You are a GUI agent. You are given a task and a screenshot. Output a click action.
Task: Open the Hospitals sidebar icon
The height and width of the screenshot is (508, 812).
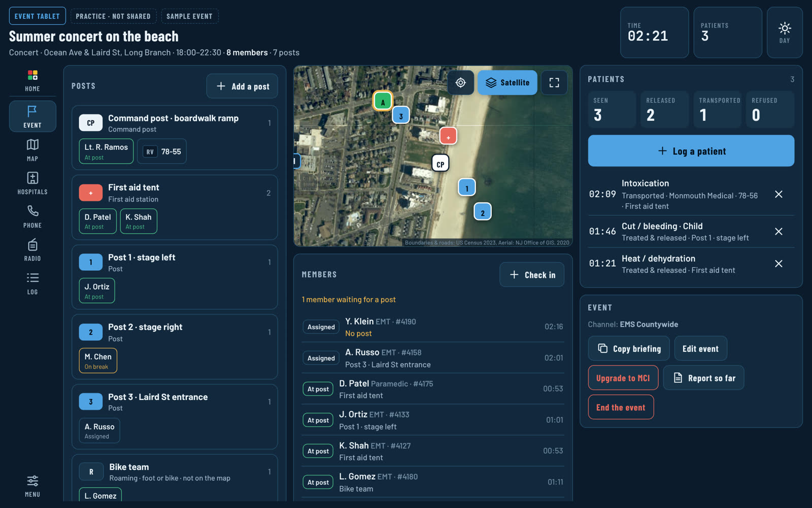(x=32, y=183)
